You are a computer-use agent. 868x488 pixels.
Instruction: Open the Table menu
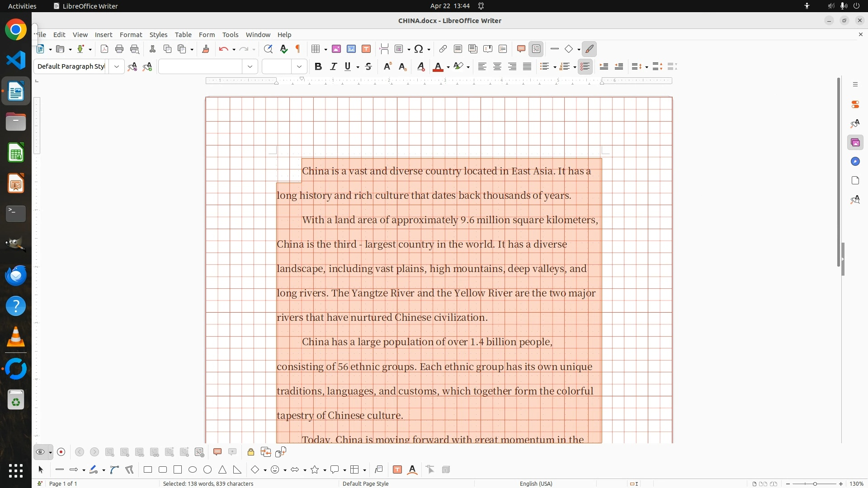pos(183,35)
